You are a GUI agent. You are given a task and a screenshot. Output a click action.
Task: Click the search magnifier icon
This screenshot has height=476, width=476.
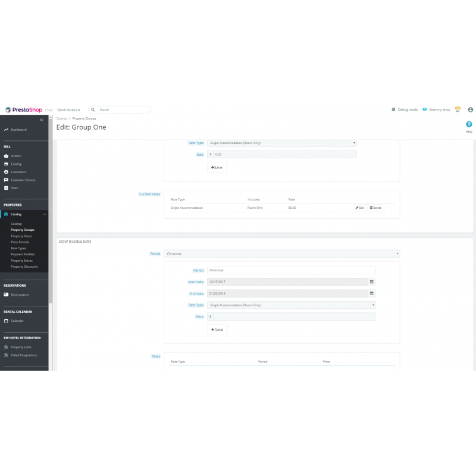tap(93, 110)
